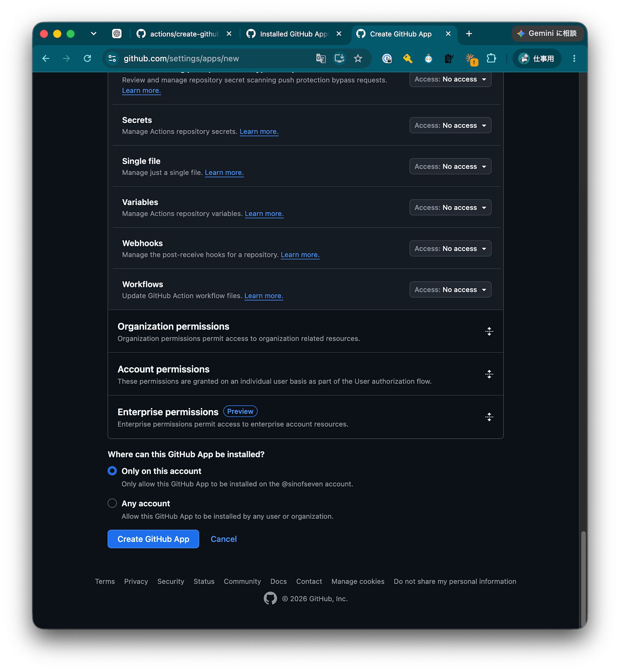Select the Only on this account option
This screenshot has width=620, height=672.
click(112, 470)
